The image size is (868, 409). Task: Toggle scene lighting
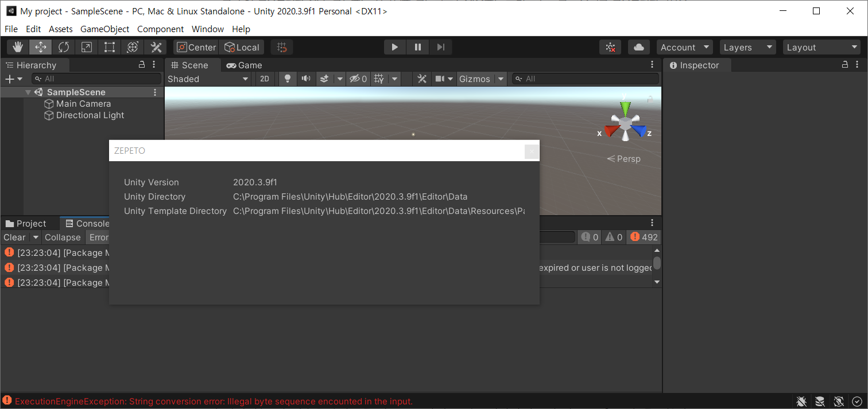click(x=288, y=79)
